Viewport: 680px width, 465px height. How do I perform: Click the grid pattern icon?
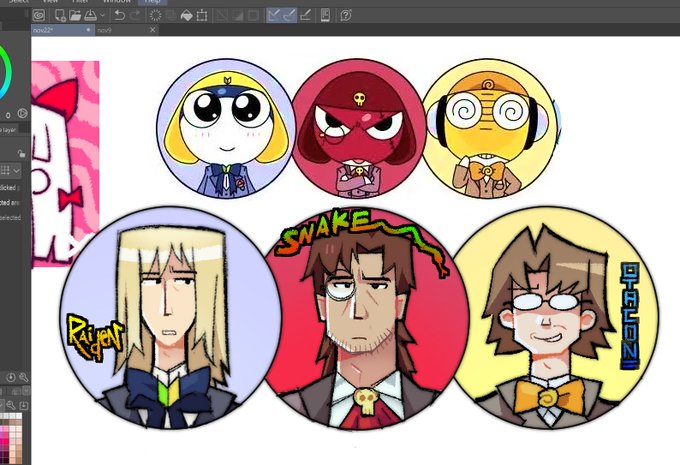click(x=5, y=170)
